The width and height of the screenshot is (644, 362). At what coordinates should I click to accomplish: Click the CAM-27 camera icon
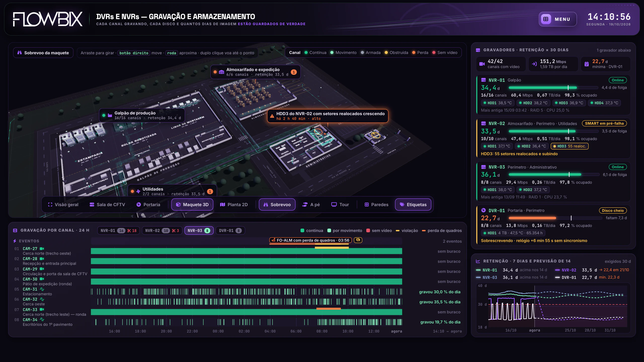pyautogui.click(x=42, y=249)
